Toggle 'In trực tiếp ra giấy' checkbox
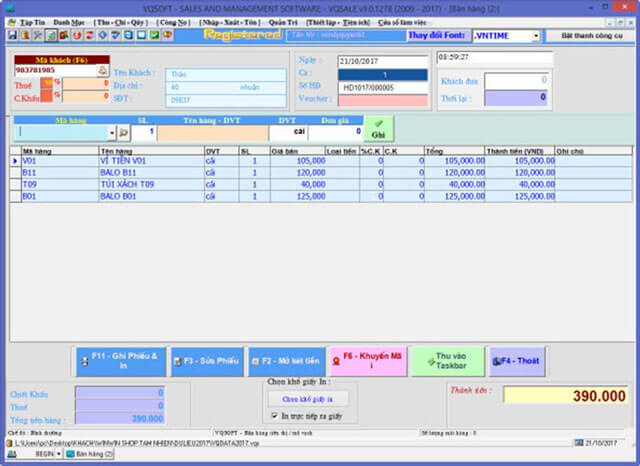This screenshot has width=640, height=466. click(275, 415)
